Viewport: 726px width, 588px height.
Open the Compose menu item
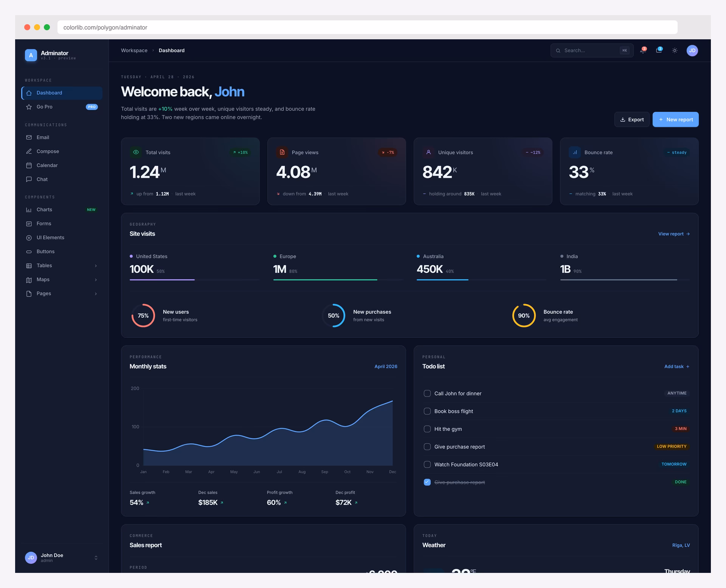tap(62, 152)
